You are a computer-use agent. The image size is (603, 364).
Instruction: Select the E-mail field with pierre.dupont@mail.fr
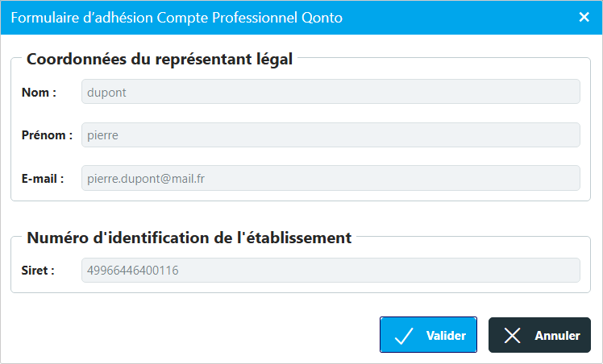click(x=331, y=178)
